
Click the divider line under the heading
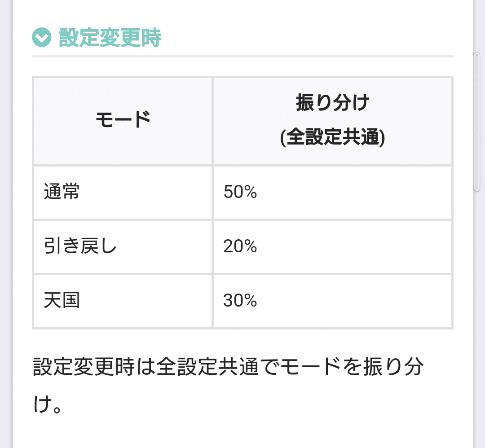click(242, 56)
